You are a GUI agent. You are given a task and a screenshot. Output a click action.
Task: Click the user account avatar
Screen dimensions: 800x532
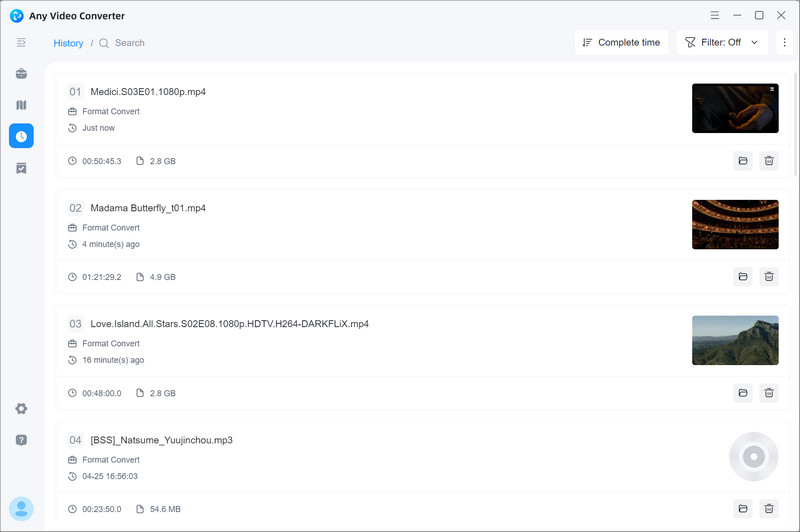pos(21,508)
